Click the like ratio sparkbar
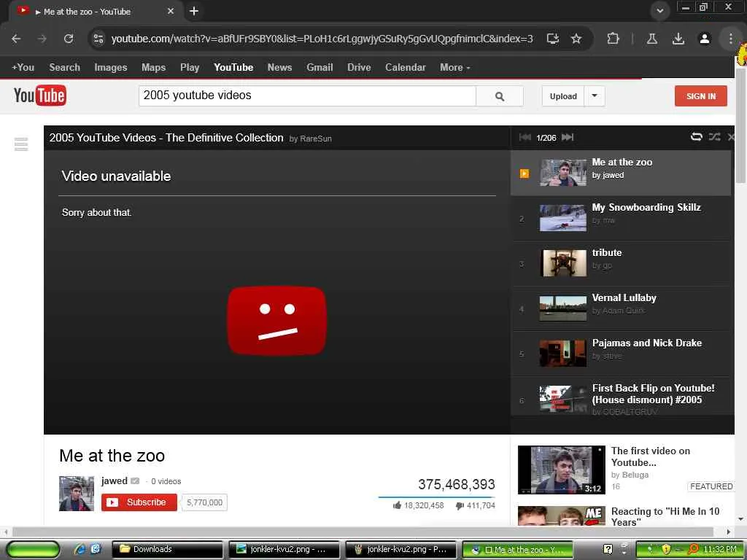 (x=437, y=497)
